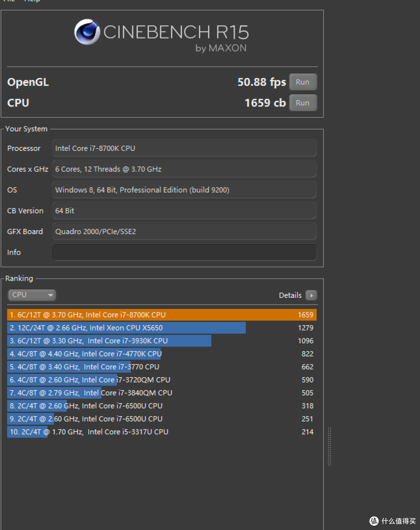Select ranking row 3 i7-3930K
This screenshot has width=420, height=530.
click(162, 341)
